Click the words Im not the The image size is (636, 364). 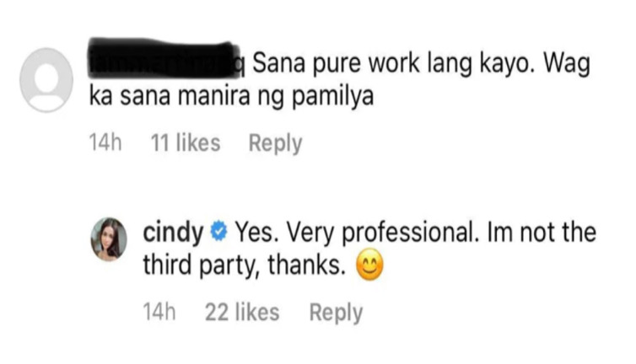point(542,233)
